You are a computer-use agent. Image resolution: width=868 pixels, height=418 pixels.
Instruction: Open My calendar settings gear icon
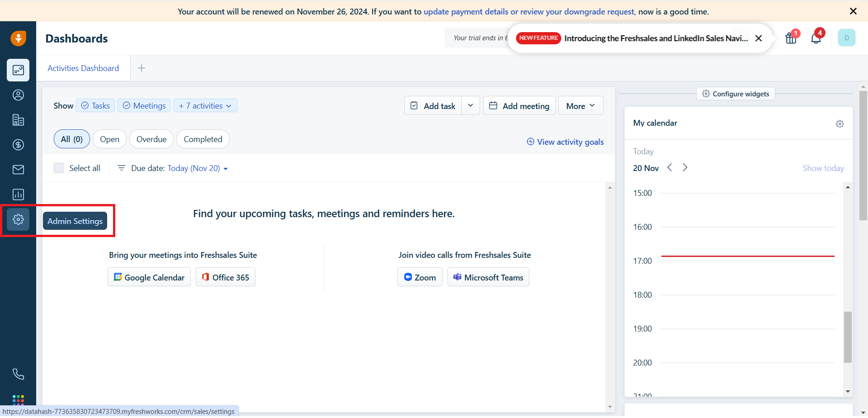click(840, 123)
